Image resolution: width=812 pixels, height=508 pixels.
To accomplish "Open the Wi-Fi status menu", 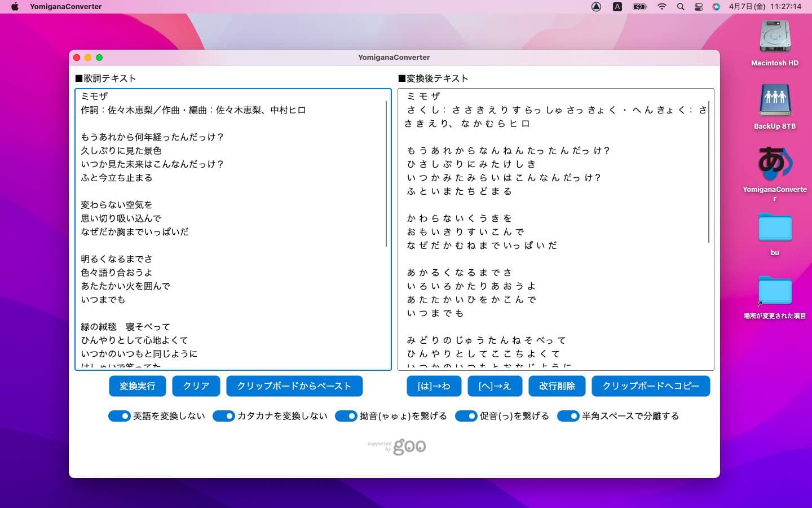I will 661,7.
